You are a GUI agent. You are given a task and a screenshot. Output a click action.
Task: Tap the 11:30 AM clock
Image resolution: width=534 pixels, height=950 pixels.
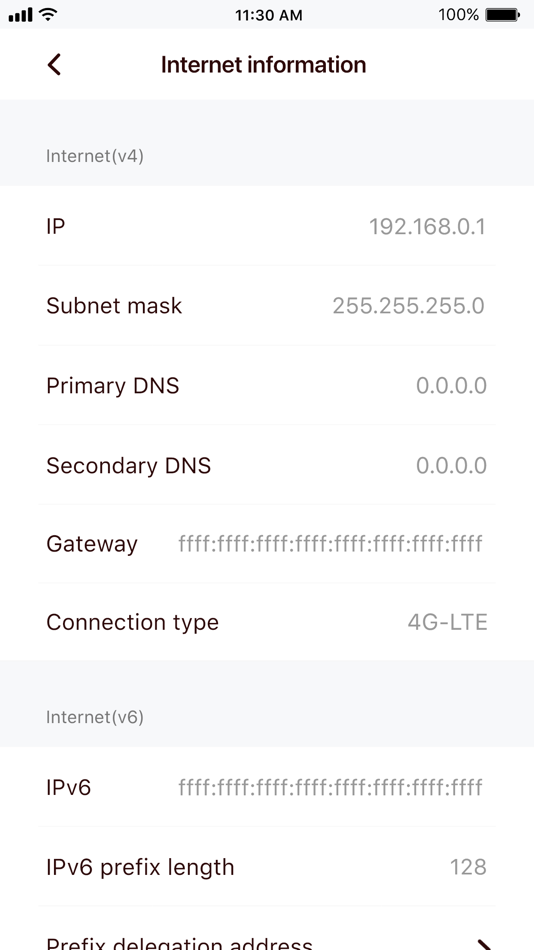tap(269, 16)
